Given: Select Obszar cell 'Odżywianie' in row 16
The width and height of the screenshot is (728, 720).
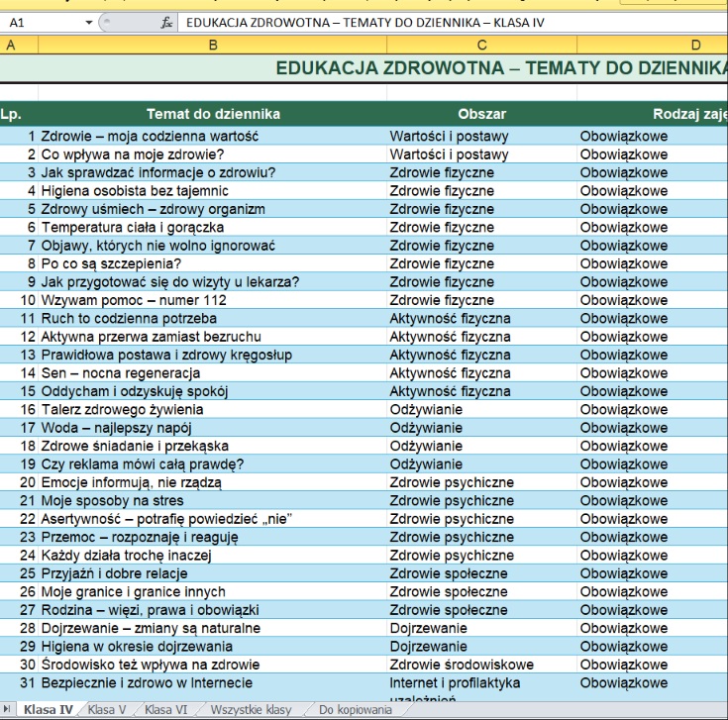Looking at the screenshot, I should click(x=482, y=409).
